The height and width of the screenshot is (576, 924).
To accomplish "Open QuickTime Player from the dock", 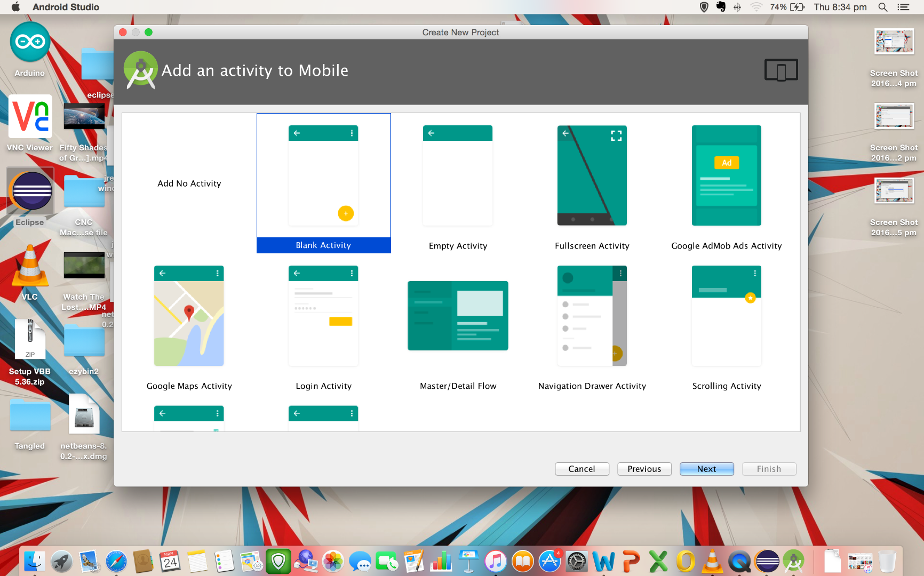I will pyautogui.click(x=739, y=561).
